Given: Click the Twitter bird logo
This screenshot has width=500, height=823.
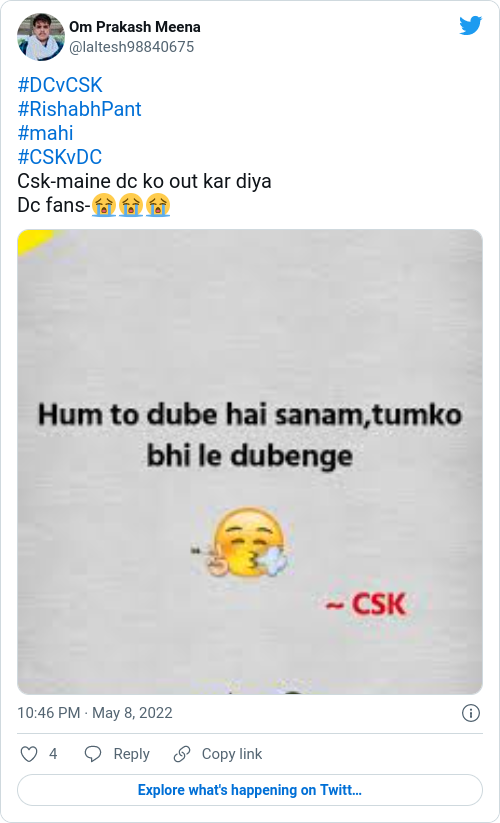Looking at the screenshot, I should tap(470, 25).
